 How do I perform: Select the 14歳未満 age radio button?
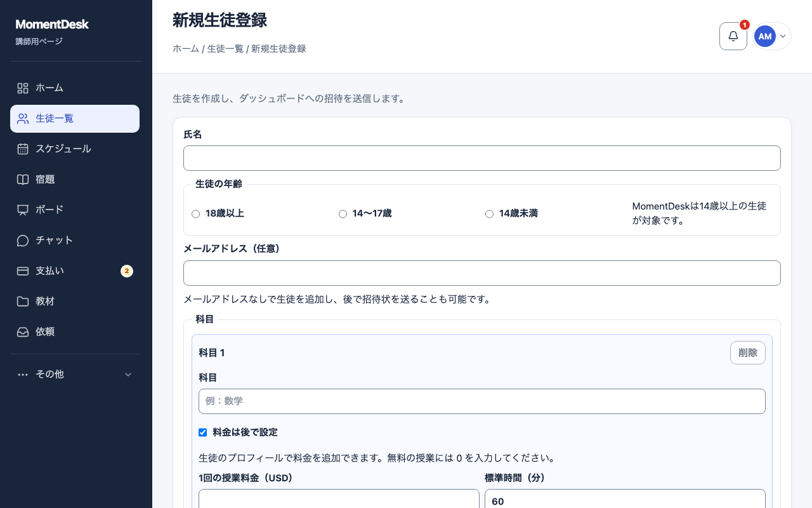[489, 214]
